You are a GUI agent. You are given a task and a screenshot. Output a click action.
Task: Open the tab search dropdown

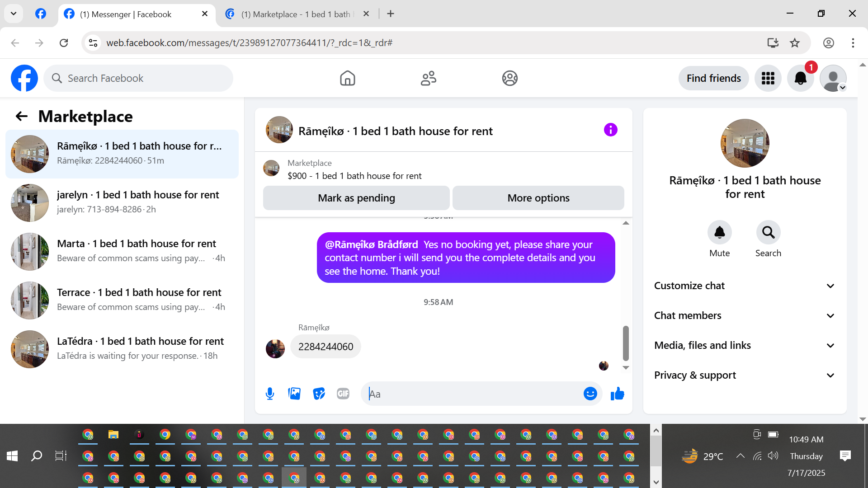[14, 14]
